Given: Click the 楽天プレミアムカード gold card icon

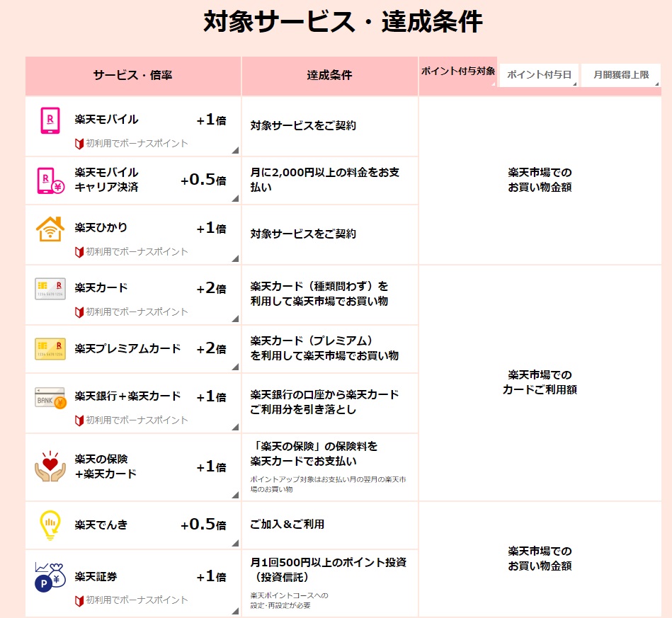Looking at the screenshot, I should (x=50, y=349).
